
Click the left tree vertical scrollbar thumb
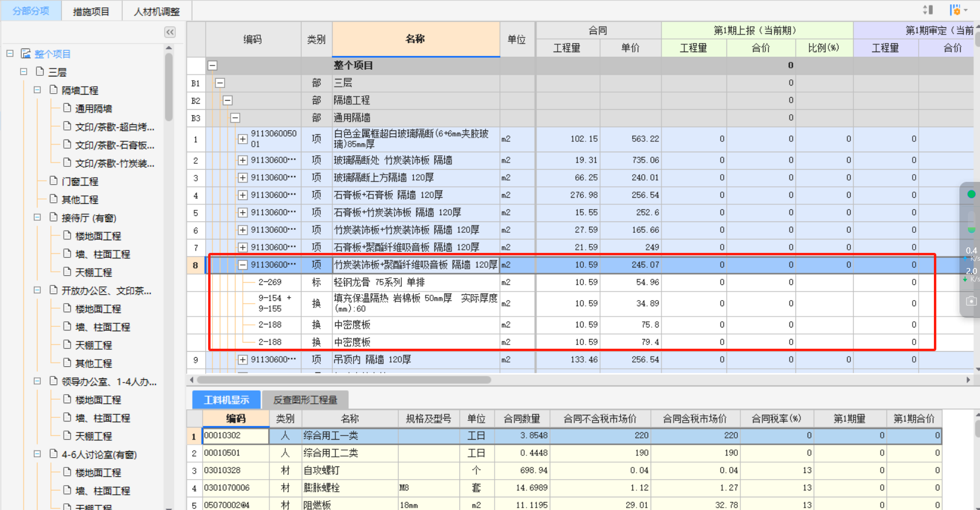169,87
